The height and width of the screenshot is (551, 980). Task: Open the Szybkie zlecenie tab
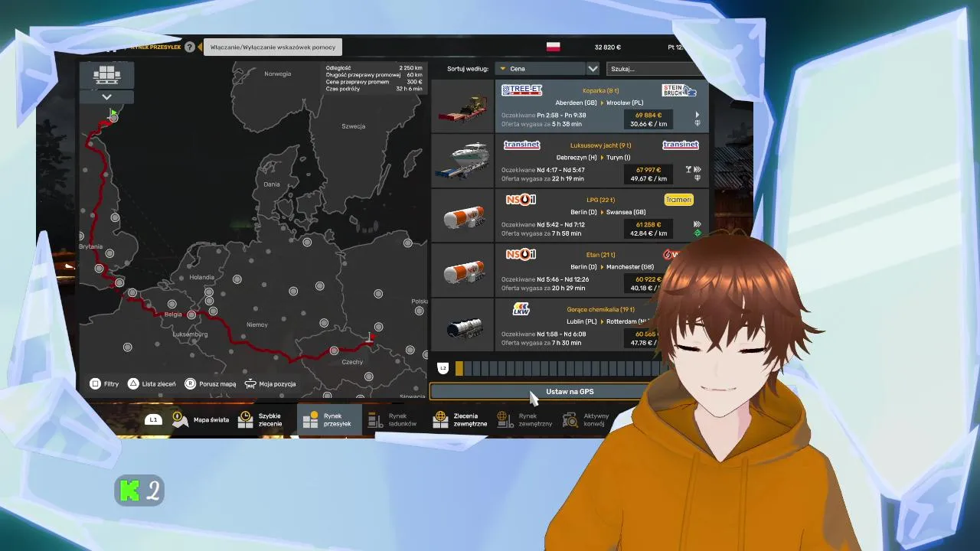[260, 419]
